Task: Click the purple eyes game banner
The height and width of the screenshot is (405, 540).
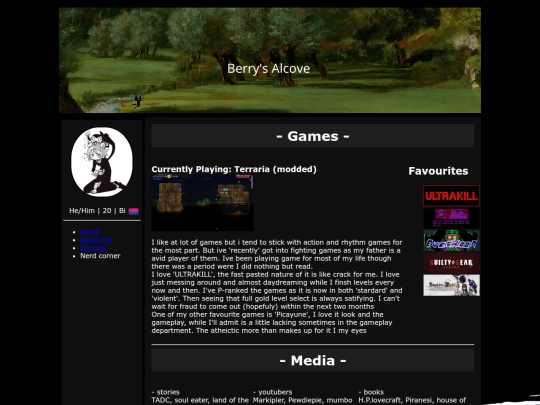Action: (451, 218)
